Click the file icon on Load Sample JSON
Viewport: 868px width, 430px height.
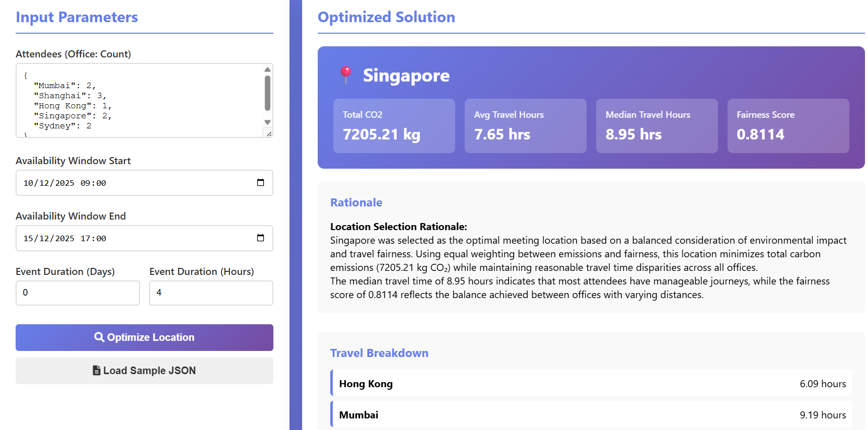97,371
